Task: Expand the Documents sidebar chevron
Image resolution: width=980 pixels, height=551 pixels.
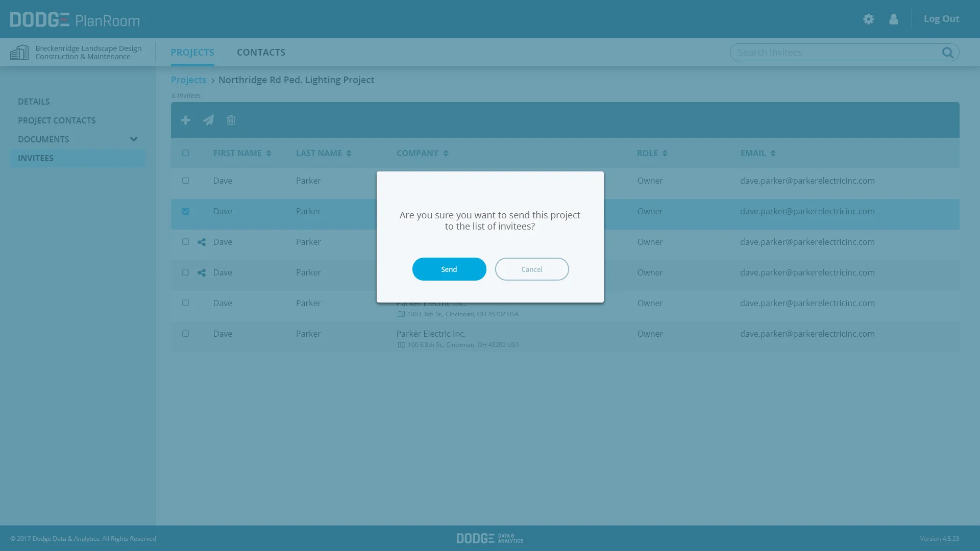Action: coord(134,139)
